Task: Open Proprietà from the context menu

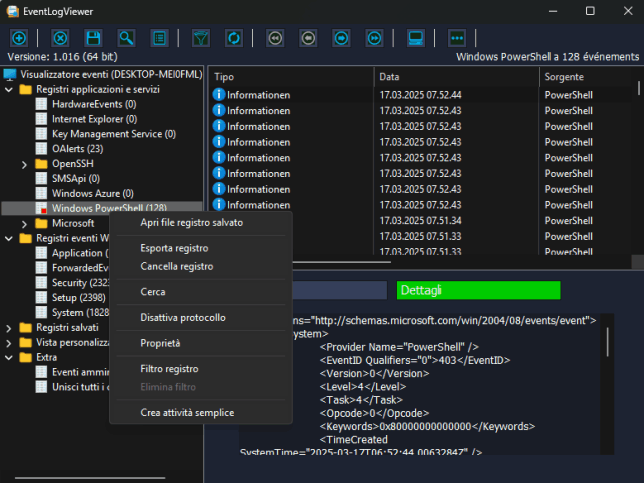Action: click(160, 343)
